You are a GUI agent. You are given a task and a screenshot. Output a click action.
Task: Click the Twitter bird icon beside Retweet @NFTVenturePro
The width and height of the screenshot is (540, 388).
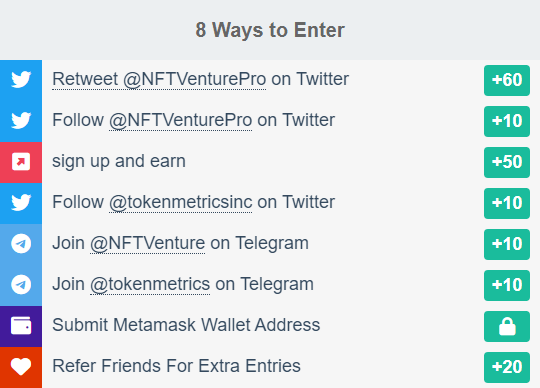[x=21, y=80]
